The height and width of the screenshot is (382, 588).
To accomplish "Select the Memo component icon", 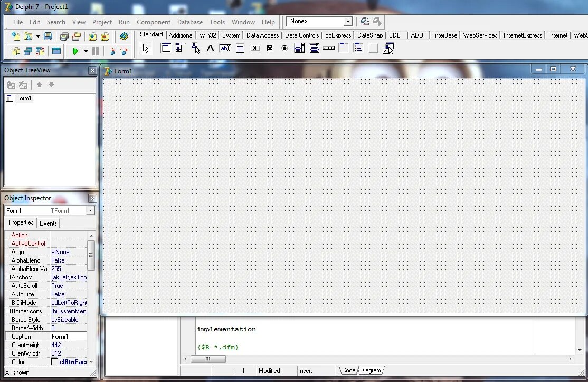I will [240, 48].
